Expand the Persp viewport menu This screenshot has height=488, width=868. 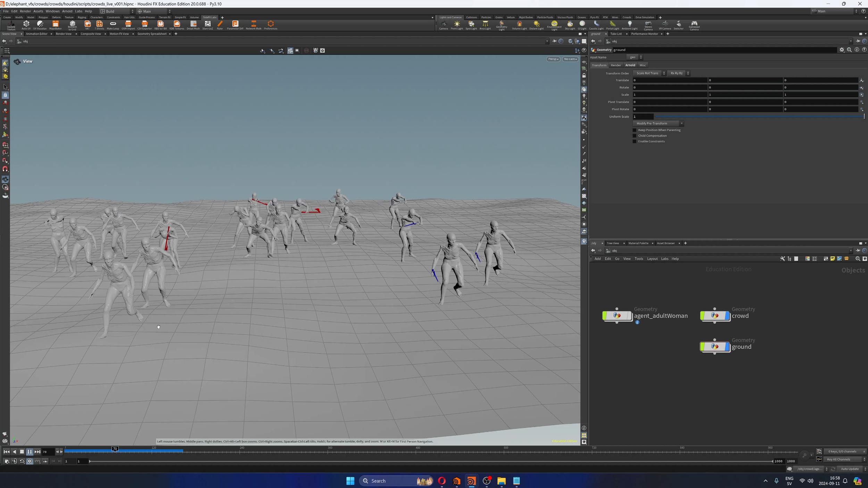pos(553,59)
